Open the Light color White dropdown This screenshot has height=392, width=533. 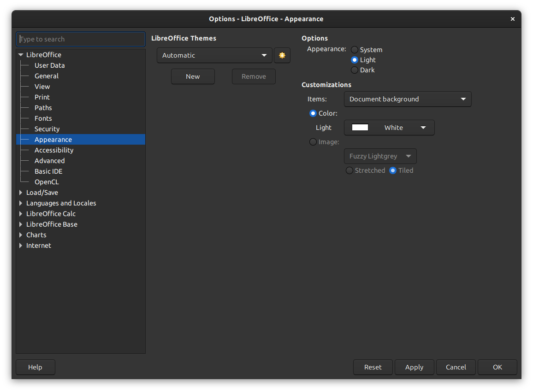point(389,128)
